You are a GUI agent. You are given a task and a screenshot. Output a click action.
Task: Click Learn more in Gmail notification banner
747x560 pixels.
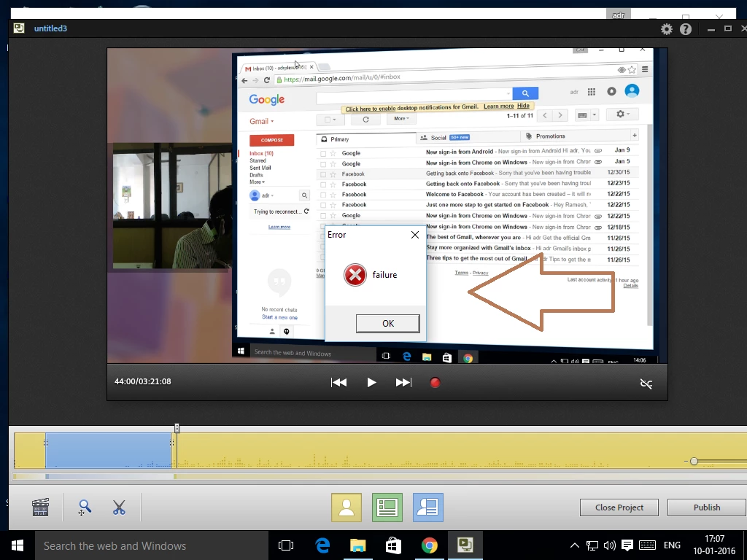coord(498,106)
